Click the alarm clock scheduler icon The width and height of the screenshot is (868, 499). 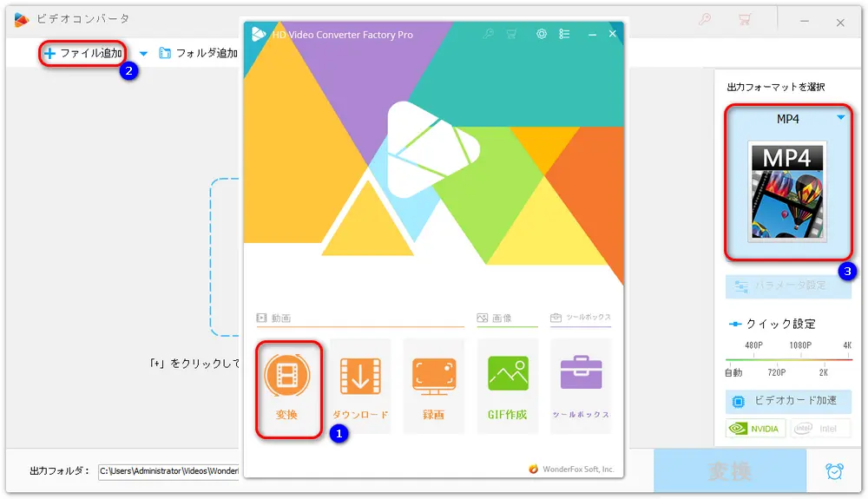click(834, 471)
